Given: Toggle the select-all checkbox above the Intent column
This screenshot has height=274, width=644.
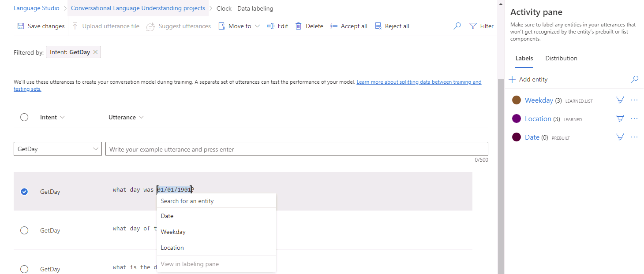Looking at the screenshot, I should [24, 117].
